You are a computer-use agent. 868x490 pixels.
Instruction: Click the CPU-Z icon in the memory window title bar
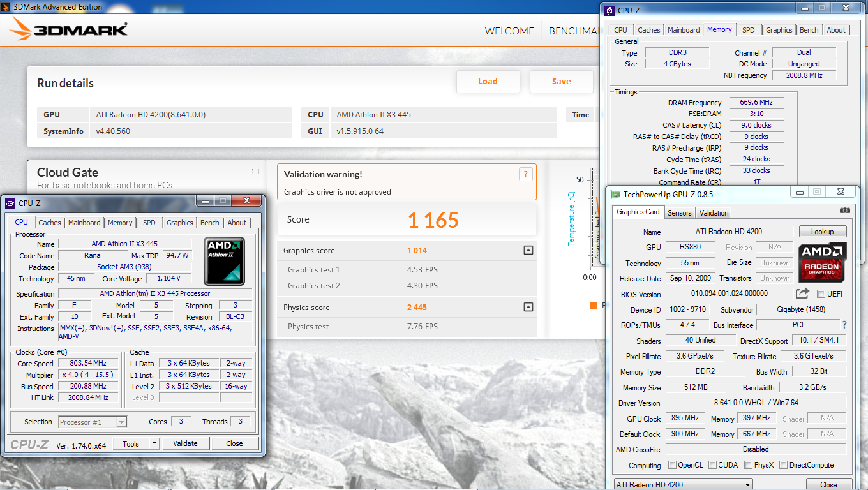click(610, 10)
